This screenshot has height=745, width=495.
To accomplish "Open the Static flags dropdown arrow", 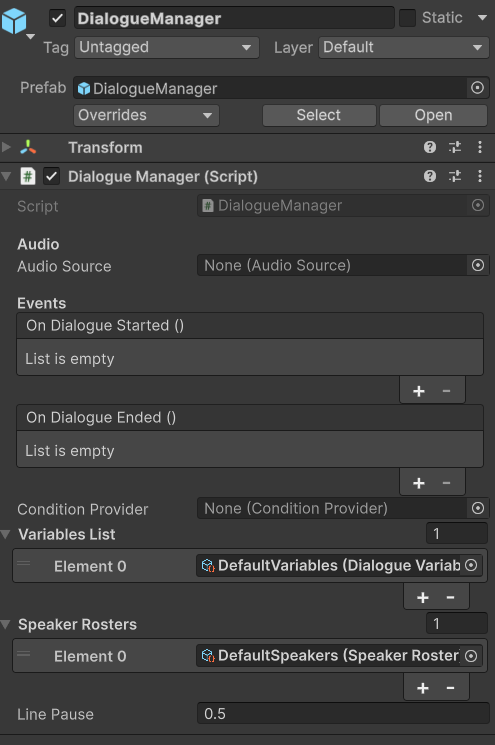I will [x=482, y=18].
